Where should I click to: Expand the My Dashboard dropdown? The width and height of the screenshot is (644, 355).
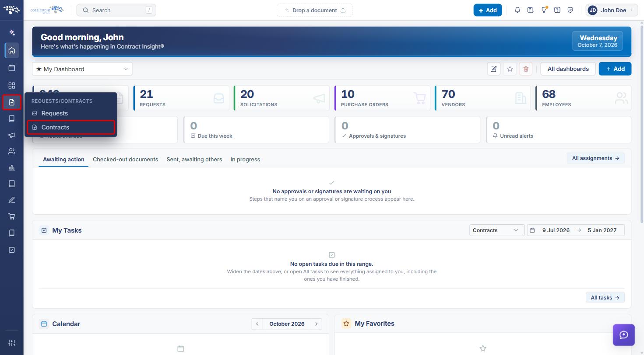tap(82, 69)
